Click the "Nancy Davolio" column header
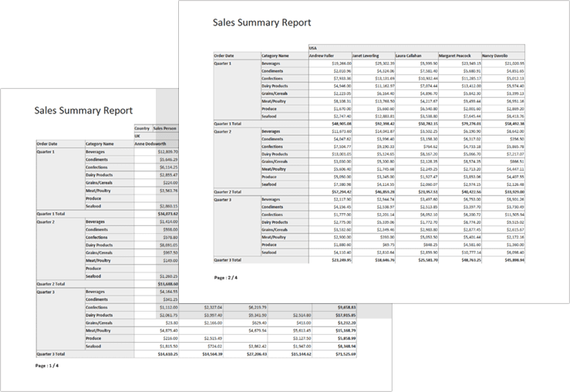Screen dimensions: 570x392 [x=503, y=56]
